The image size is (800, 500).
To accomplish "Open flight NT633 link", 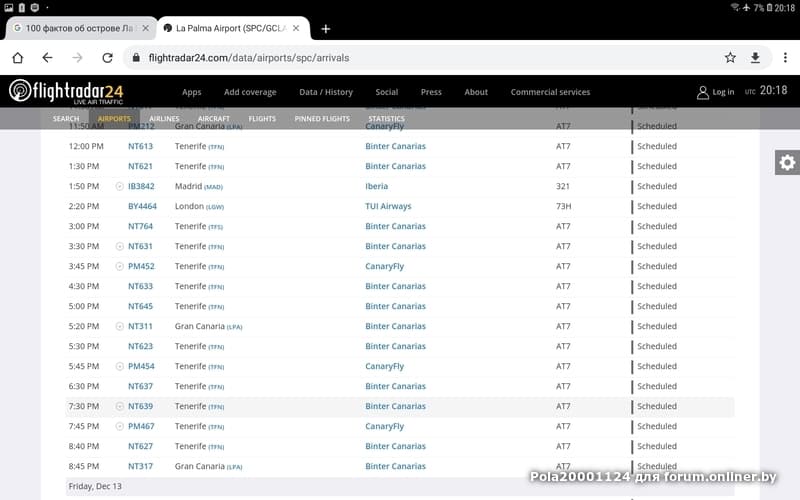I will [x=140, y=286].
